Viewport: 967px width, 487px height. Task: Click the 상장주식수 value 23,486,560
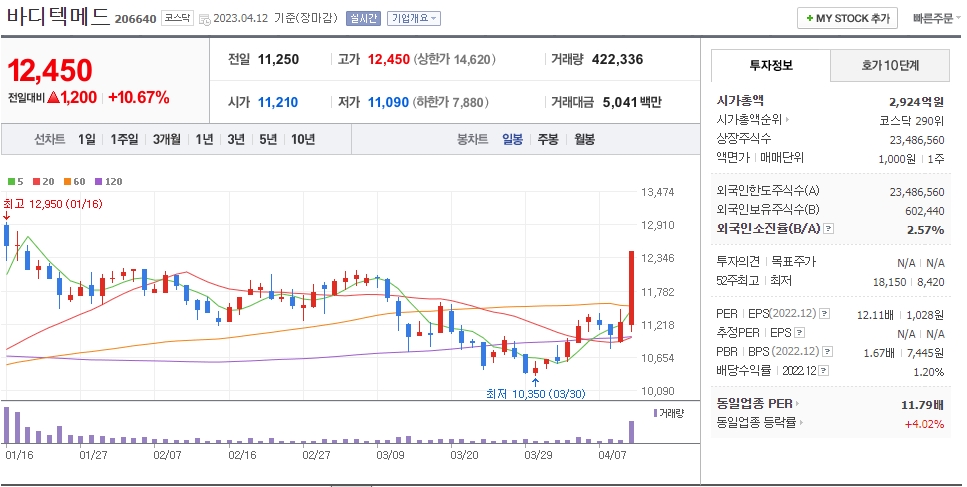tap(917, 140)
